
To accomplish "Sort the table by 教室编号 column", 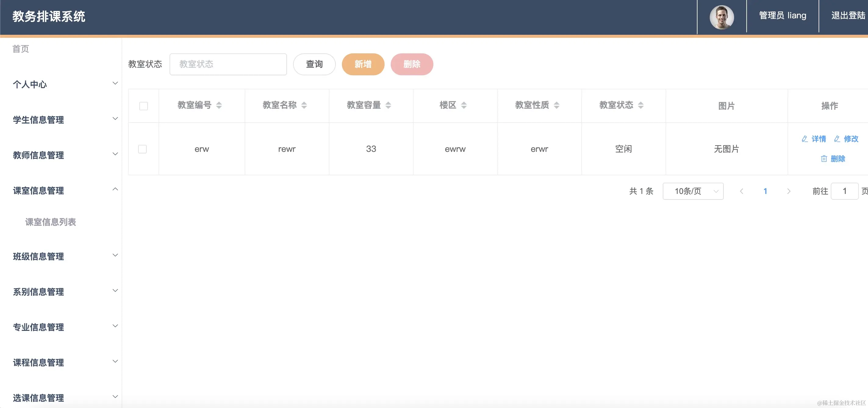I will [x=219, y=105].
